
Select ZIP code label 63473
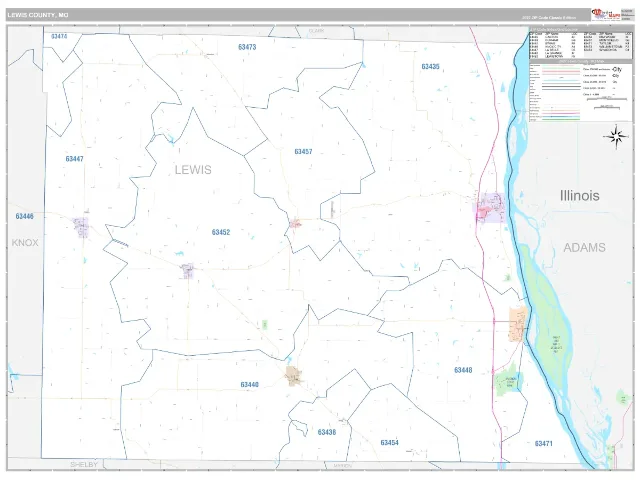pos(247,47)
